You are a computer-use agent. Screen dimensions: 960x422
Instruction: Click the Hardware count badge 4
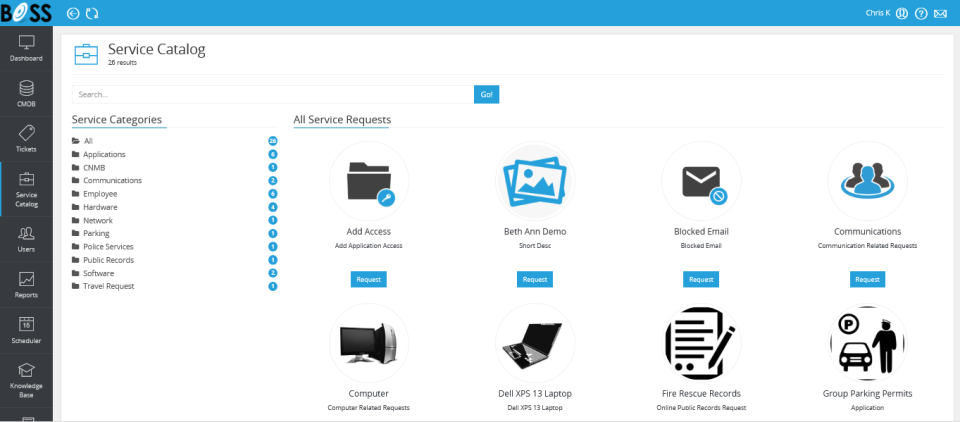(273, 207)
